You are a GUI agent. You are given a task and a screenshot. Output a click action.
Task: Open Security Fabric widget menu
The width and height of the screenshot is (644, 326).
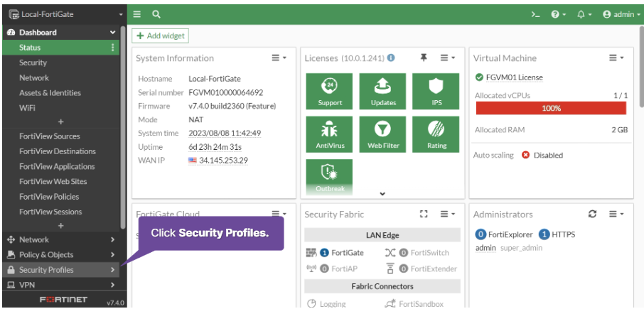pyautogui.click(x=447, y=214)
